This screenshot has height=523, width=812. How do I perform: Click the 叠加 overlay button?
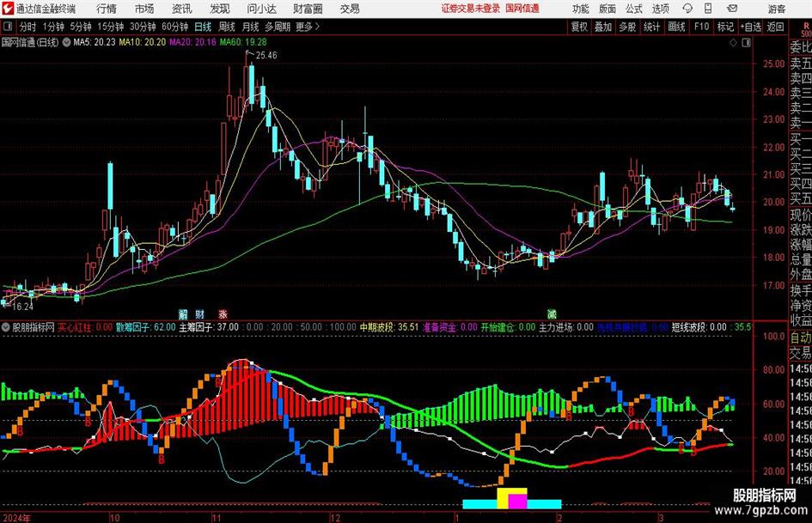tap(603, 27)
